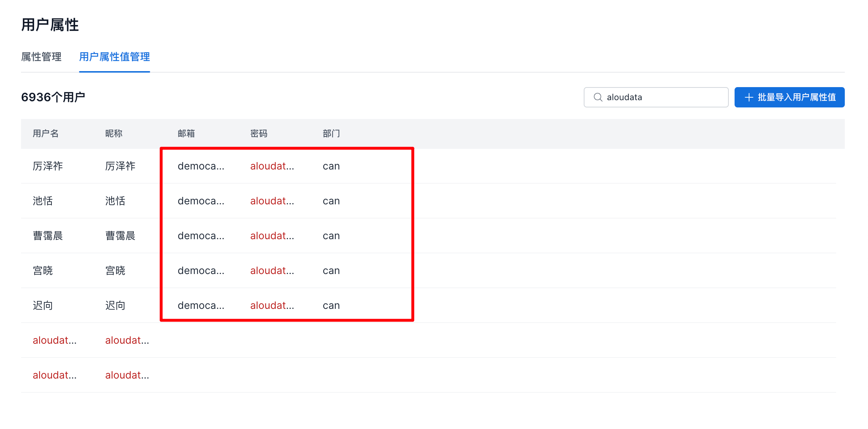Click 池恬 user's email cell
Screen dimensions: 868x429
201,201
